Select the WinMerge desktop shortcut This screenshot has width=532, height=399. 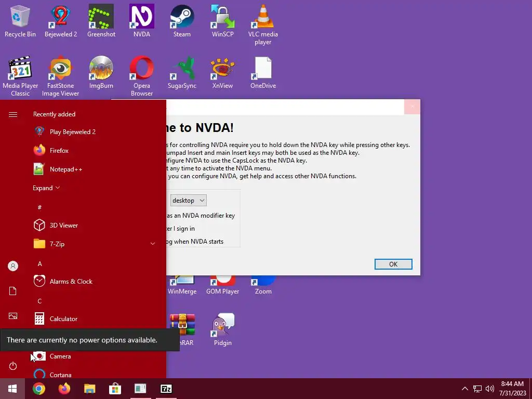pos(182,286)
